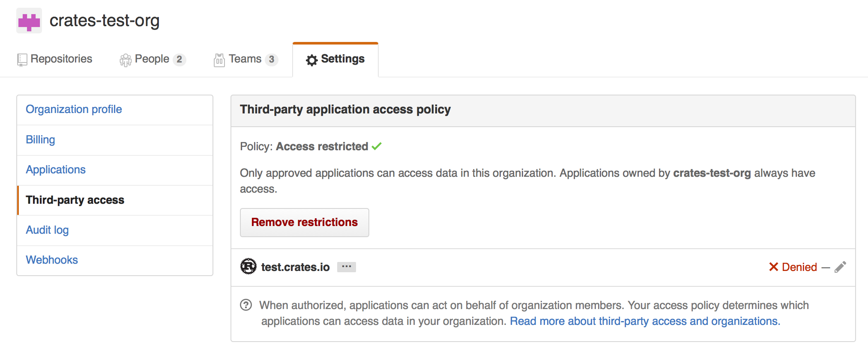The image size is (868, 357).
Task: Switch to the Repositories tab
Action: coord(55,59)
